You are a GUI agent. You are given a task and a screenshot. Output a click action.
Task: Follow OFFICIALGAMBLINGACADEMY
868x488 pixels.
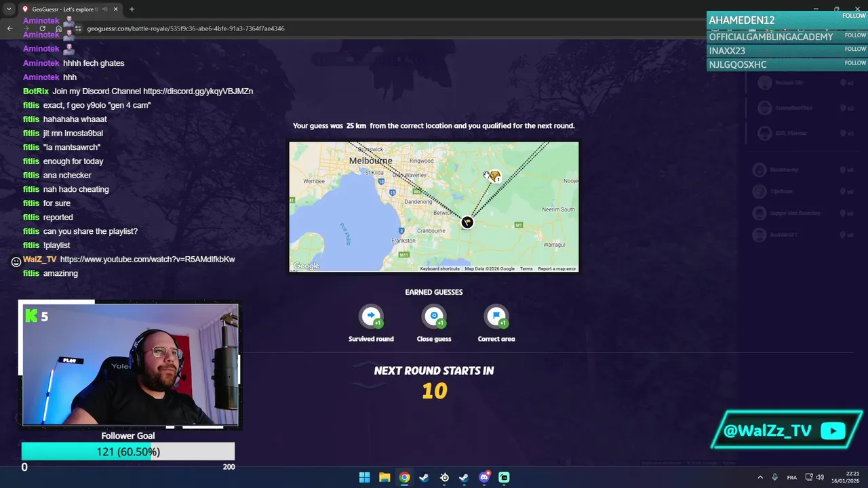[x=854, y=35]
